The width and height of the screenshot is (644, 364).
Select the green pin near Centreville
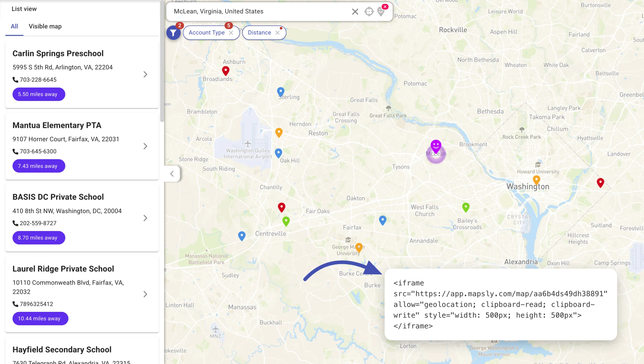[286, 221]
